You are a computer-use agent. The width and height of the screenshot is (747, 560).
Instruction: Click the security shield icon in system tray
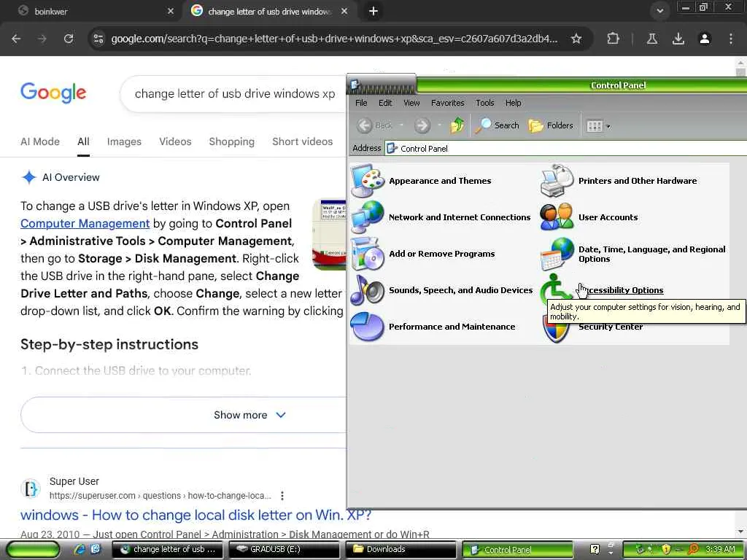pos(666,550)
